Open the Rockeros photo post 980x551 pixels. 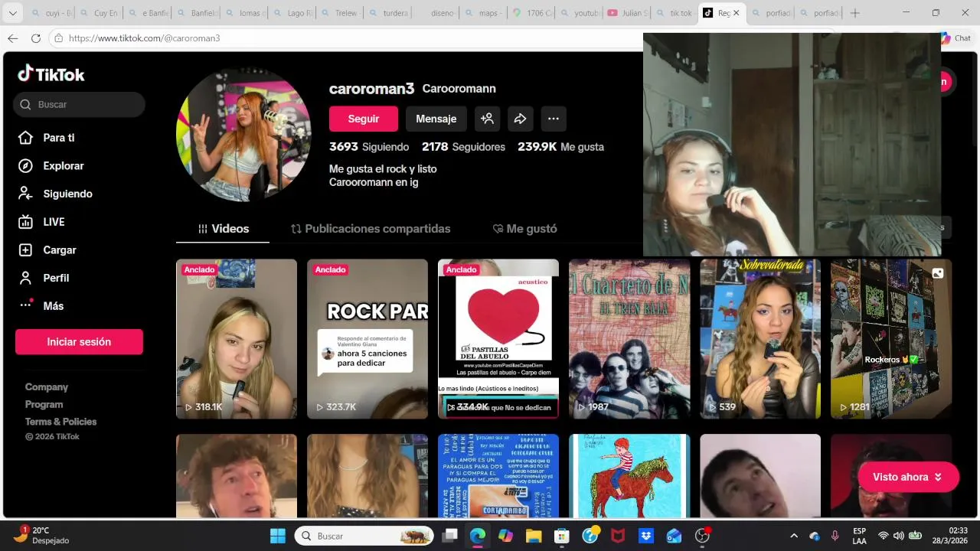[891, 339]
